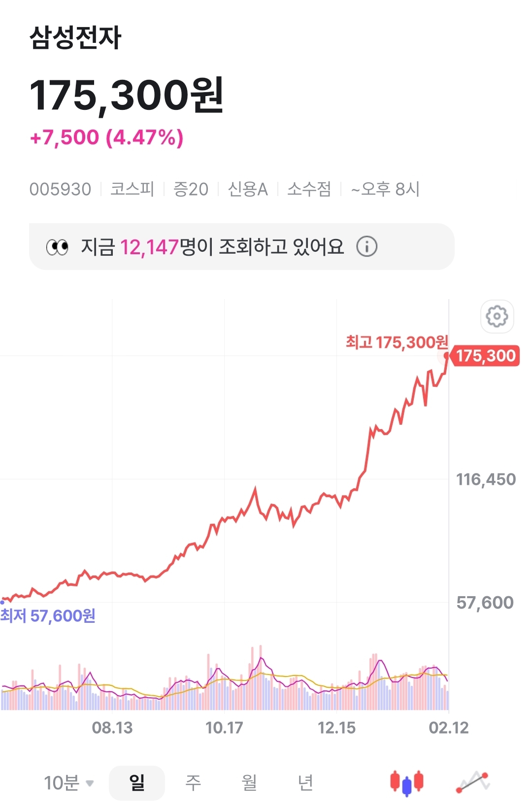Tap the viewer count banner text
This screenshot has width=532, height=811.
(x=212, y=247)
